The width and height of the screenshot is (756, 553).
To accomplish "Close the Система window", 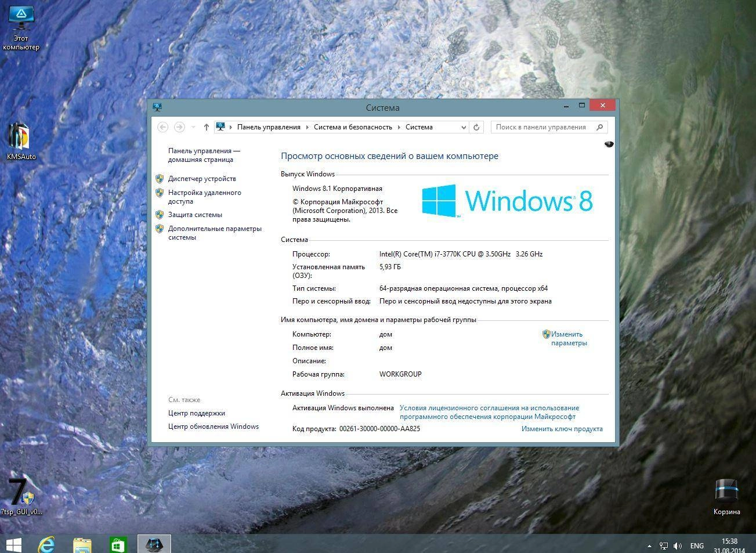I will point(603,106).
